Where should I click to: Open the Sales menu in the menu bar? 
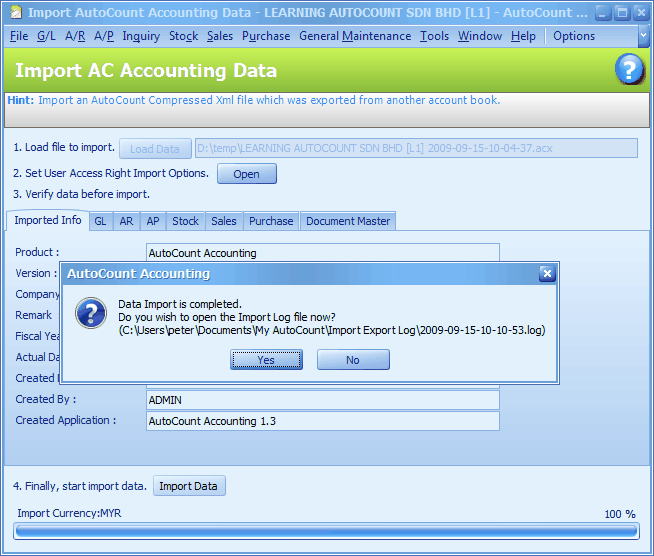click(220, 36)
